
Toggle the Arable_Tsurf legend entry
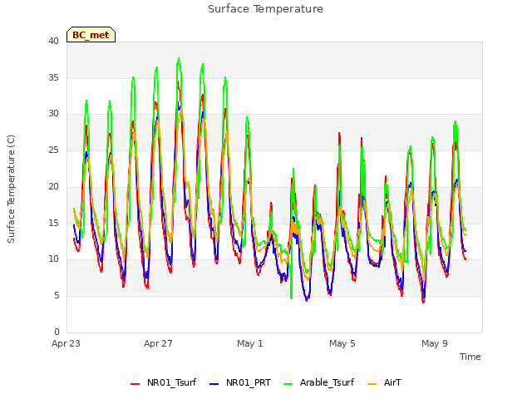coord(318,383)
